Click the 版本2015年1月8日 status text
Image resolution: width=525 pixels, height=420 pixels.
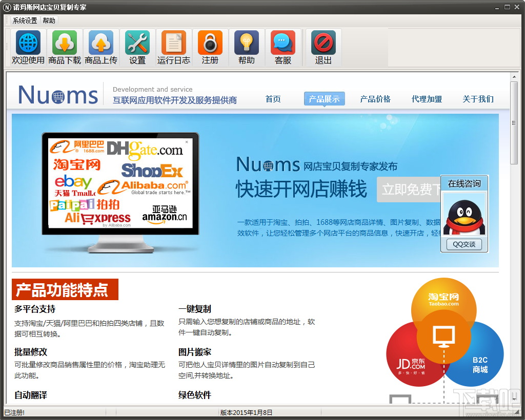pos(246,412)
